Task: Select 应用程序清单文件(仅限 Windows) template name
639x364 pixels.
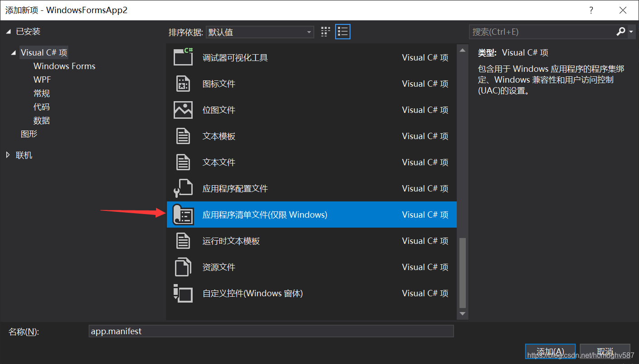Action: [x=265, y=215]
